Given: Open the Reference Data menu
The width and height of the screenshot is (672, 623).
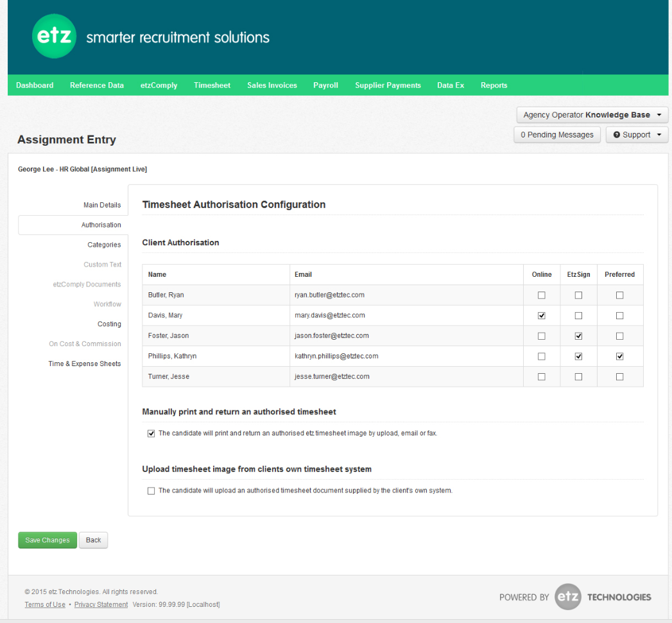Looking at the screenshot, I should pos(97,85).
